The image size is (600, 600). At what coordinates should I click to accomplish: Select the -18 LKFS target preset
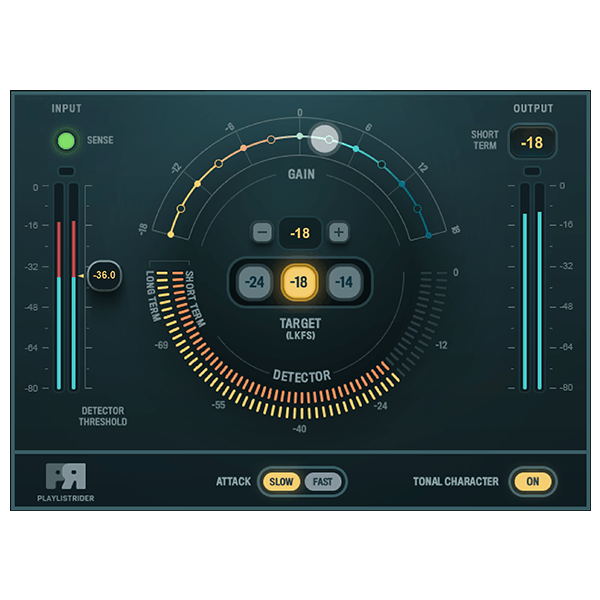[298, 282]
